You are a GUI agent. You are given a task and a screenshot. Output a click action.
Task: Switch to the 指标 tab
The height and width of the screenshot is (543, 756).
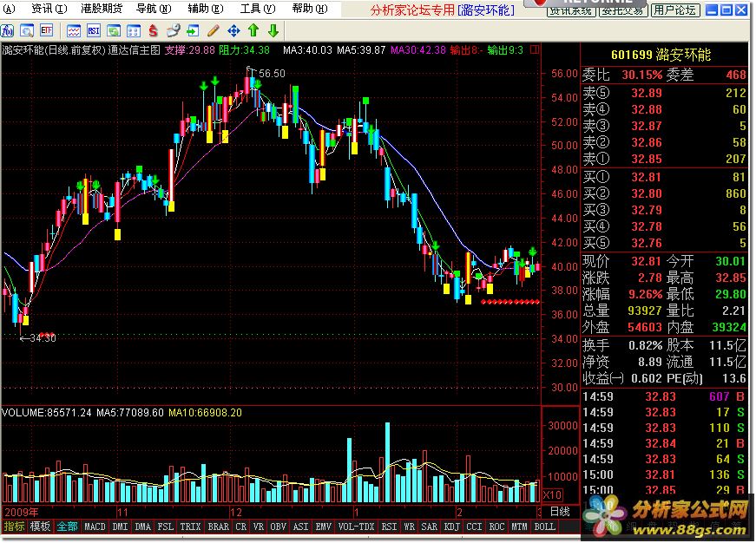click(x=14, y=527)
